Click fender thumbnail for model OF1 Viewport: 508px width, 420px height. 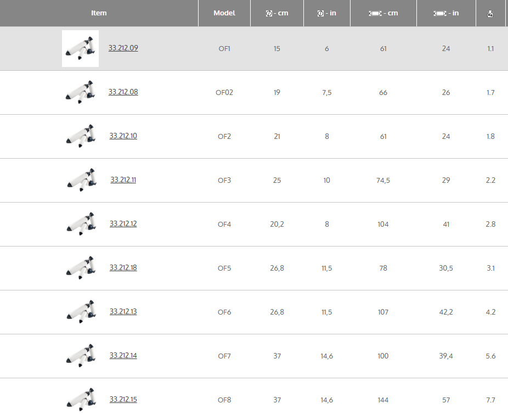tap(80, 49)
